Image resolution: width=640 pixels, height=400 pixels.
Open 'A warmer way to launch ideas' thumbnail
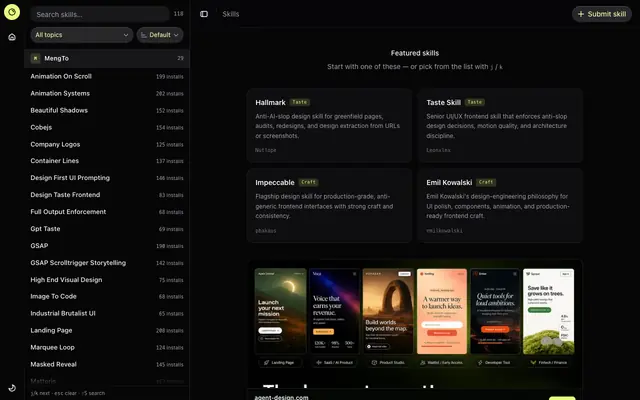pos(442,311)
